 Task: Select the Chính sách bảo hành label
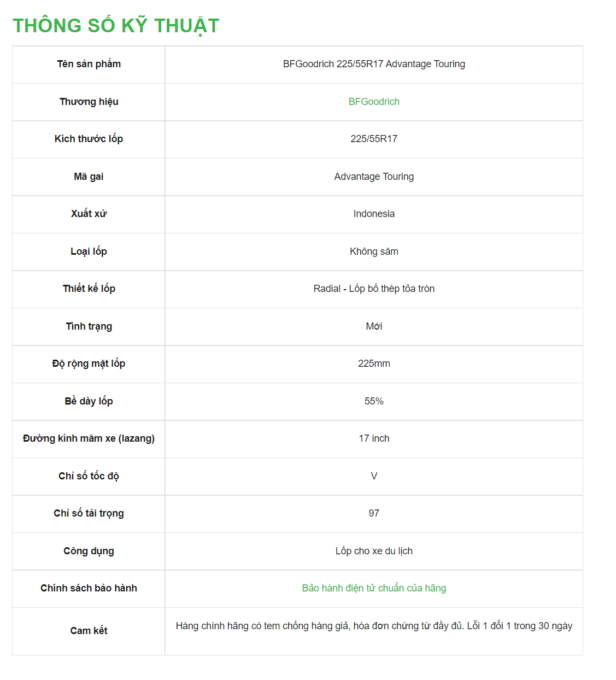coord(89,588)
